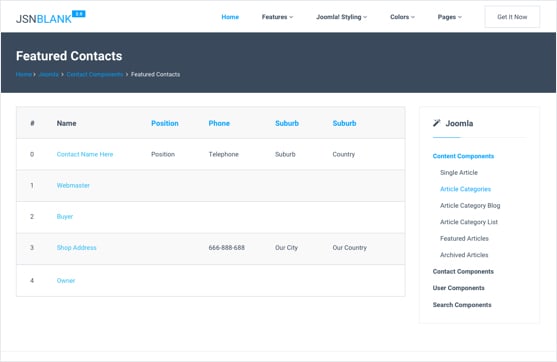Click the Joomla pencil icon in sidebar
557x362 pixels.
437,123
